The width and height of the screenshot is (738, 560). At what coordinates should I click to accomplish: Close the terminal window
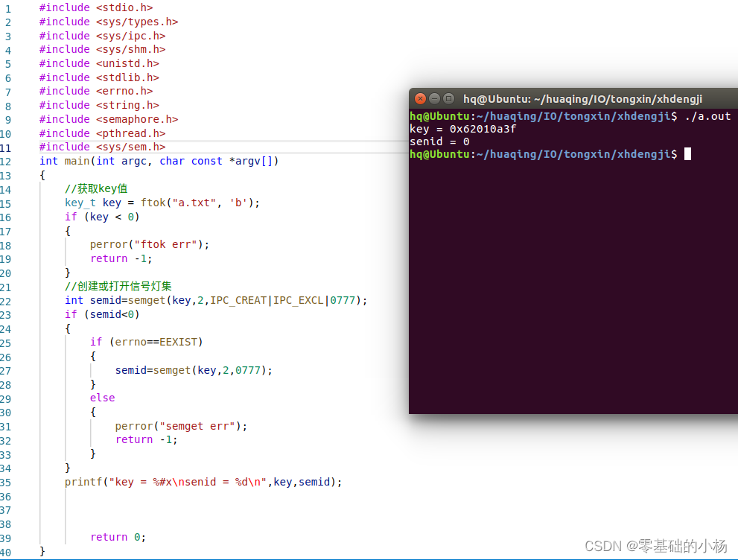click(x=420, y=99)
